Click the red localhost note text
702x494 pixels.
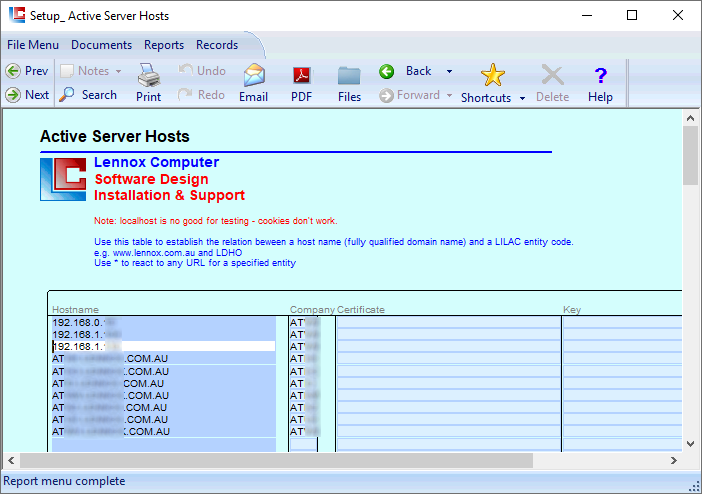216,221
